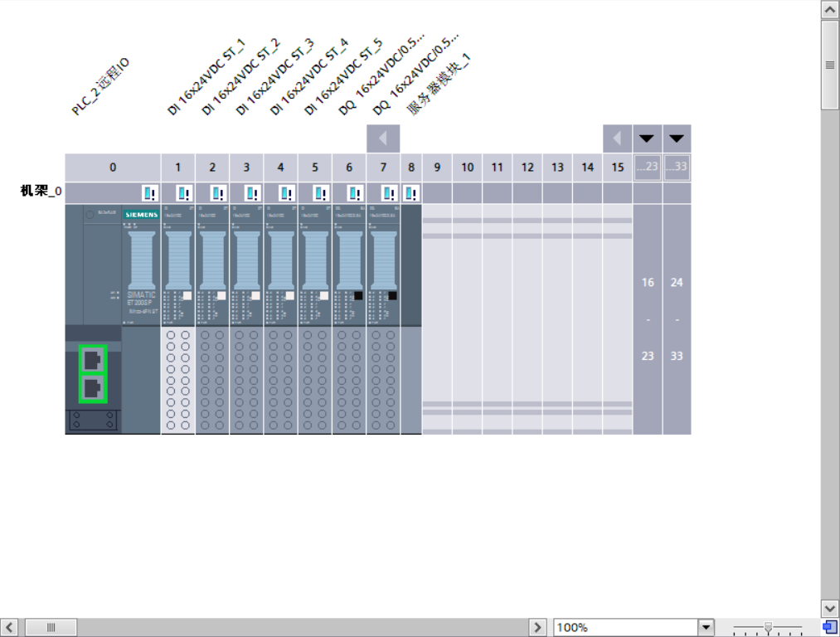
Task: Select the upper green Ethernet port
Action: click(x=93, y=360)
